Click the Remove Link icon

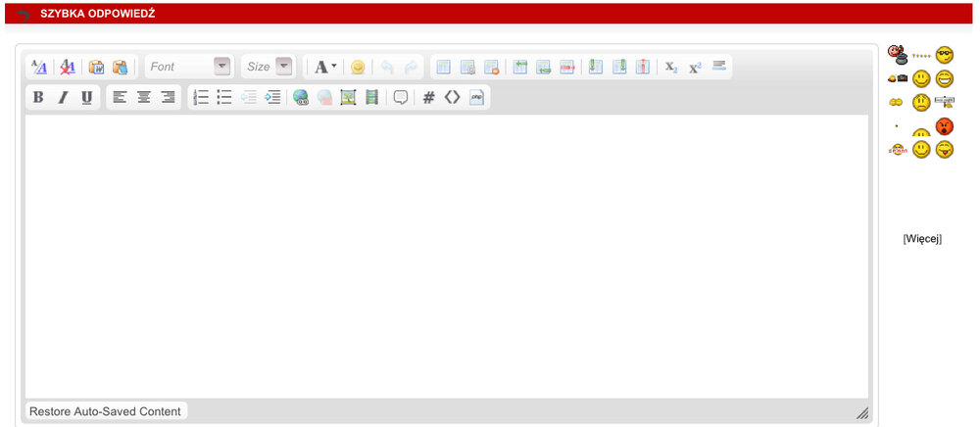(324, 97)
